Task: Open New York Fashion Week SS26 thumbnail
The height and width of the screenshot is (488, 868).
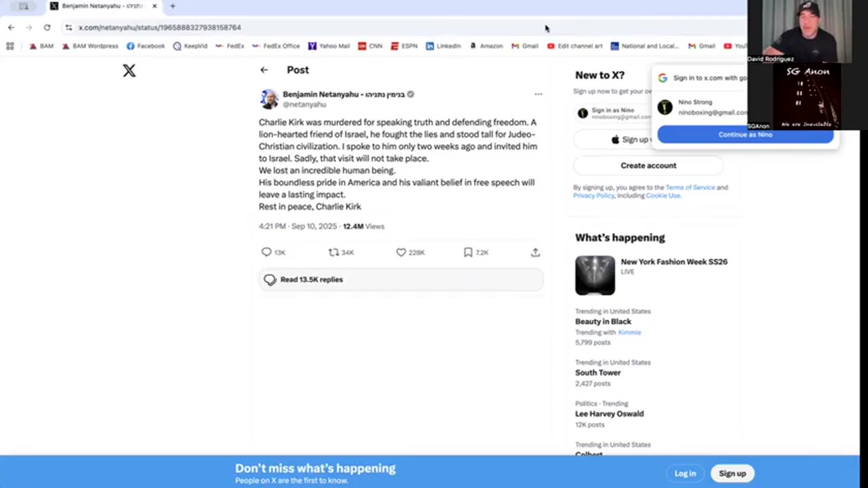Action: (595, 275)
